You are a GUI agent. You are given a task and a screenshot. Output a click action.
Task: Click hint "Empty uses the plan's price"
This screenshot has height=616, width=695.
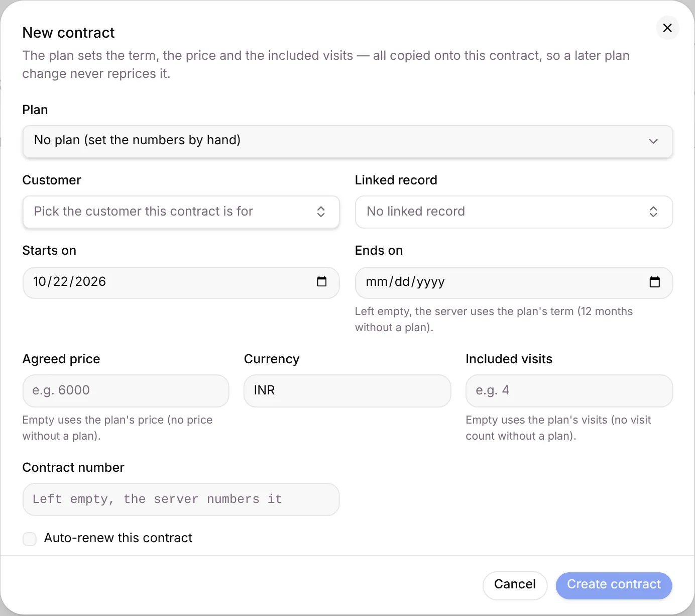[118, 428]
